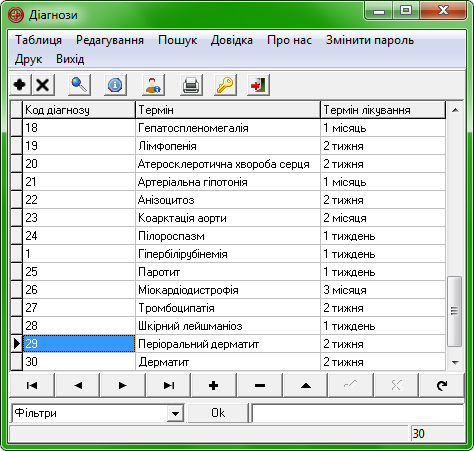Open the Редагування menu
Screen dimensions: 474x451
coord(110,40)
